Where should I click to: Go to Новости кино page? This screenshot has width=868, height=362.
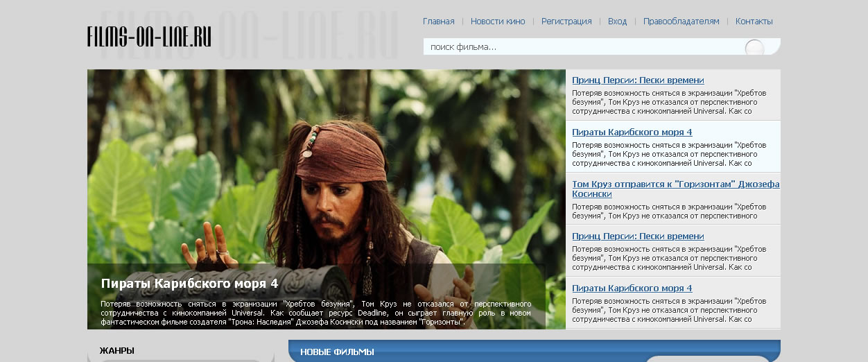[x=498, y=21]
